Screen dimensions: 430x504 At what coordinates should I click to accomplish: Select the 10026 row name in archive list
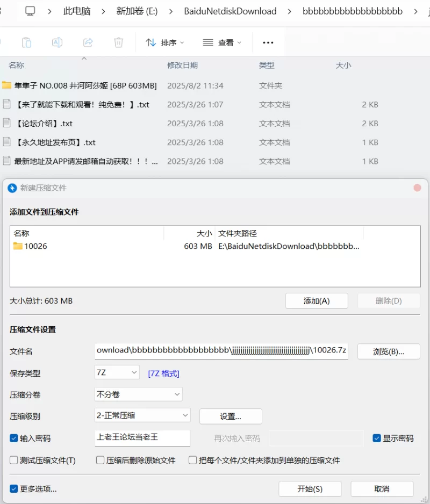point(35,246)
